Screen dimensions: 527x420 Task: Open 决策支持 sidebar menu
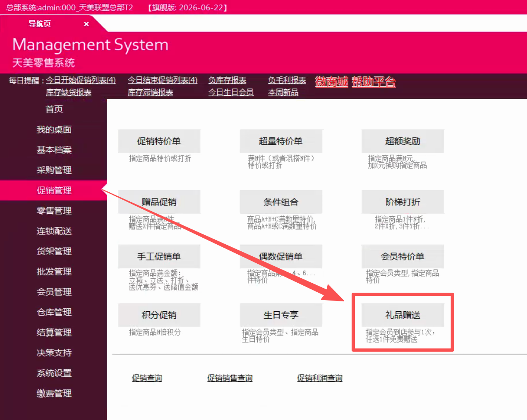54,352
